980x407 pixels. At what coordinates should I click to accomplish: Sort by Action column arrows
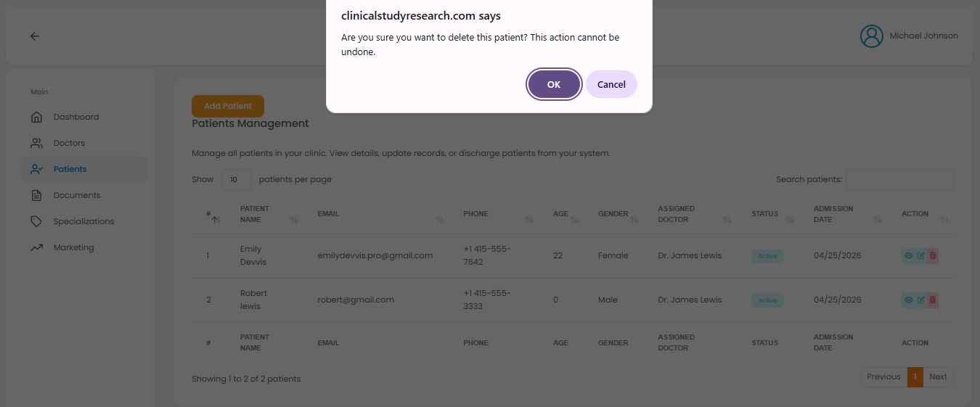(944, 219)
